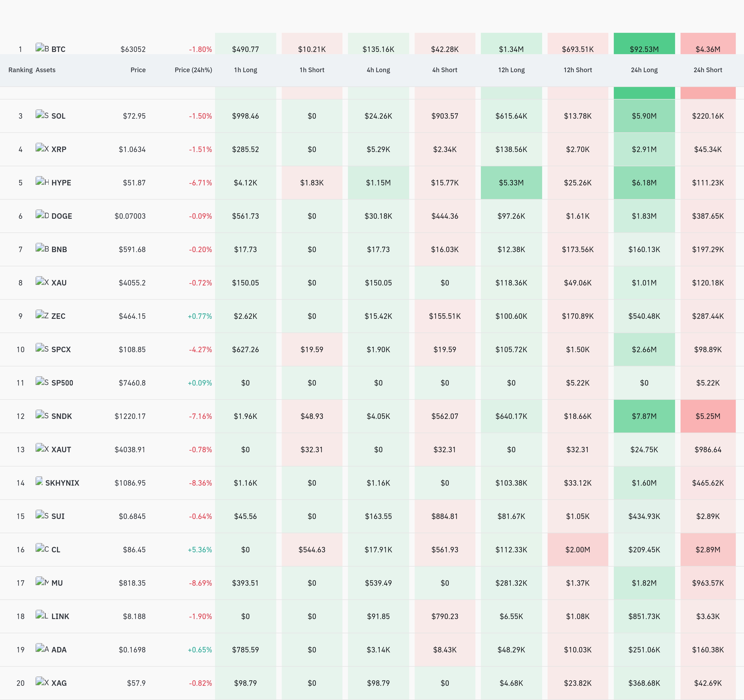The width and height of the screenshot is (744, 700).
Task: Select XRP 24h Long cell "$2.91M"
Action: pyautogui.click(x=644, y=149)
